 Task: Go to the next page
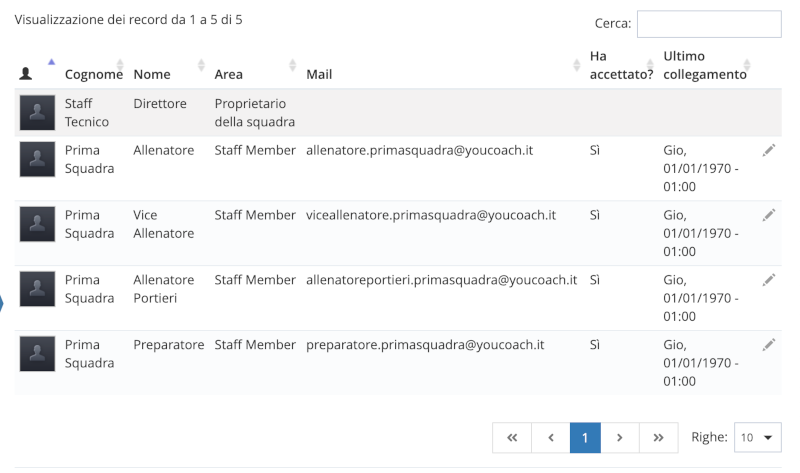tap(620, 437)
